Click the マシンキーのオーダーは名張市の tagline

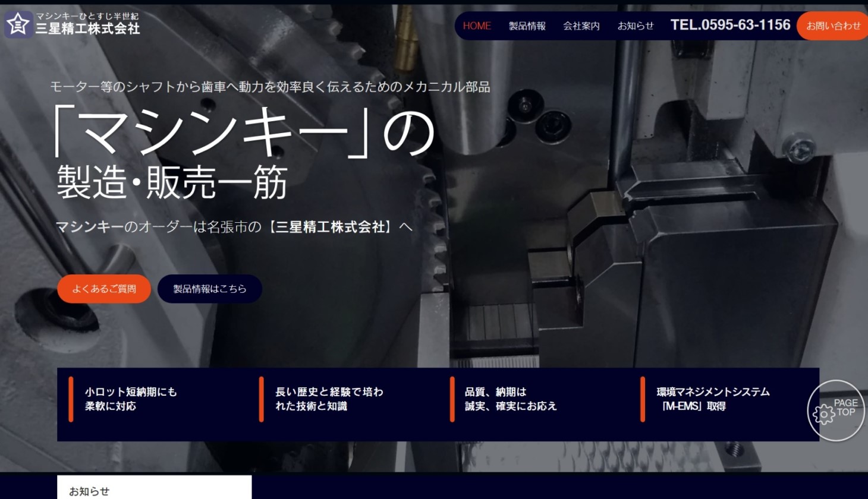pyautogui.click(x=158, y=227)
